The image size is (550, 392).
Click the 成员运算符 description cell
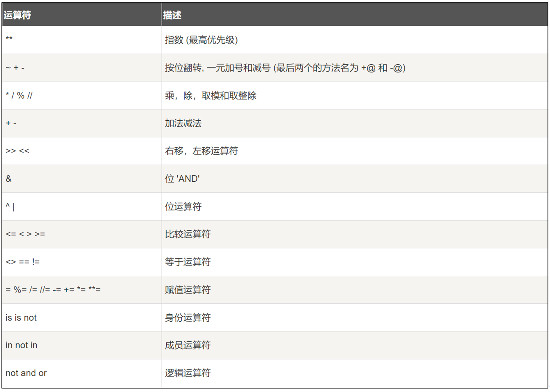coord(188,345)
